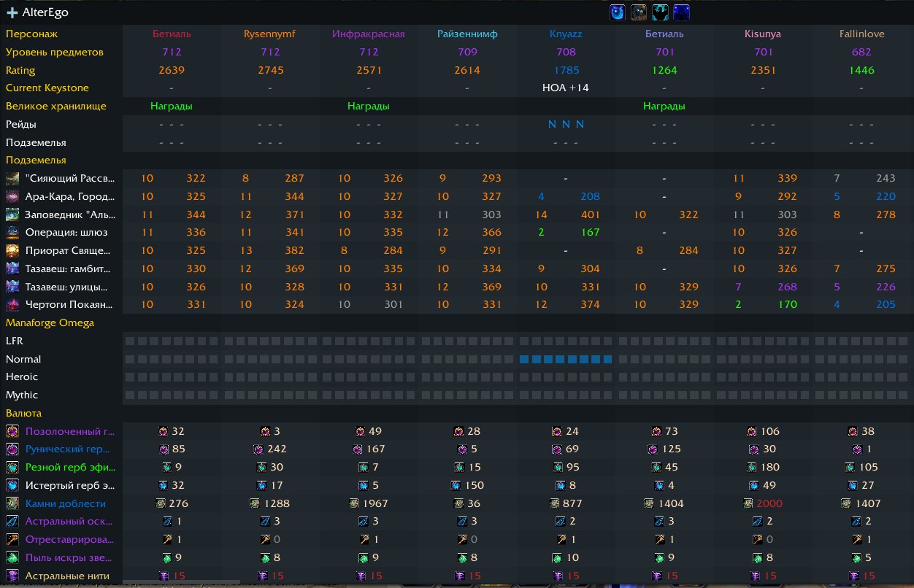Click the Операция: шлюз dungeon icon
This screenshot has height=588, width=914.
12,233
